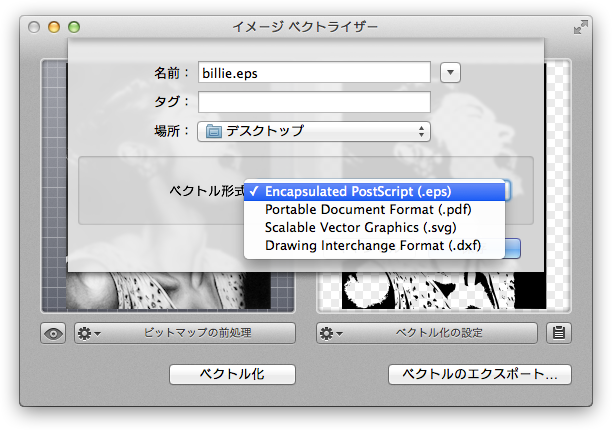
Task: Choose Scalable Vector Graphics (.svg)
Action: tap(374, 227)
